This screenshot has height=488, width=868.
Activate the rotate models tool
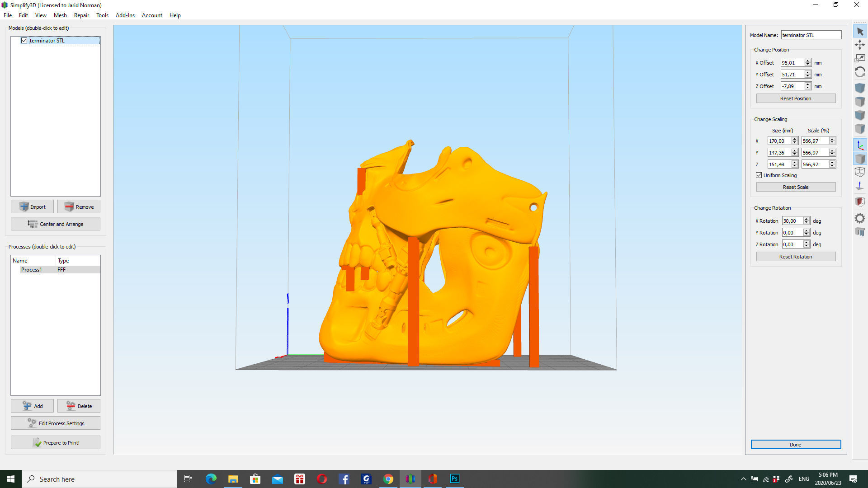(860, 72)
